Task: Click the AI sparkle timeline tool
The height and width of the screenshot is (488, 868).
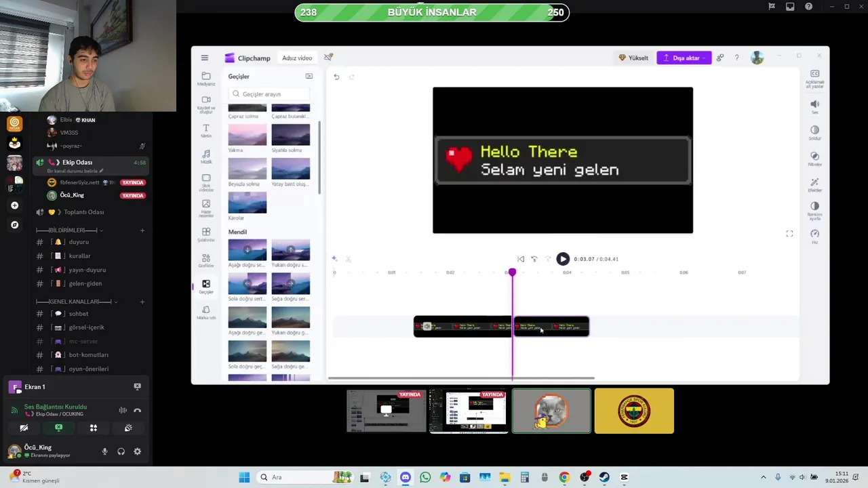Action: [334, 258]
